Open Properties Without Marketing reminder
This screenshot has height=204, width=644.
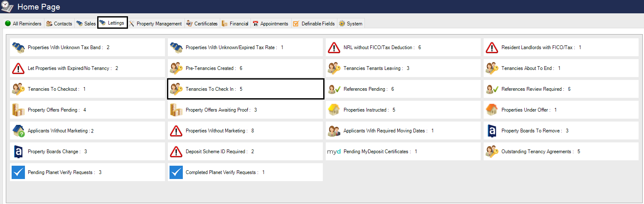216,131
